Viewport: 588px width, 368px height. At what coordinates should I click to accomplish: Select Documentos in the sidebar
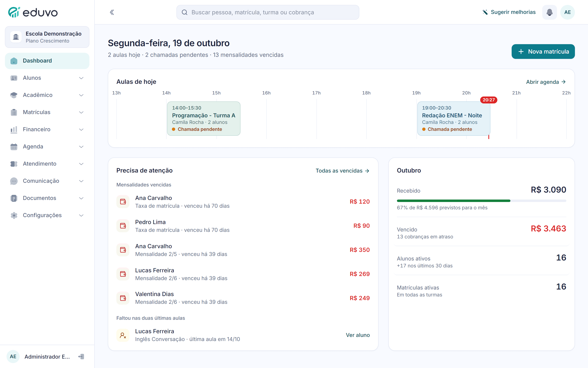[47, 198]
